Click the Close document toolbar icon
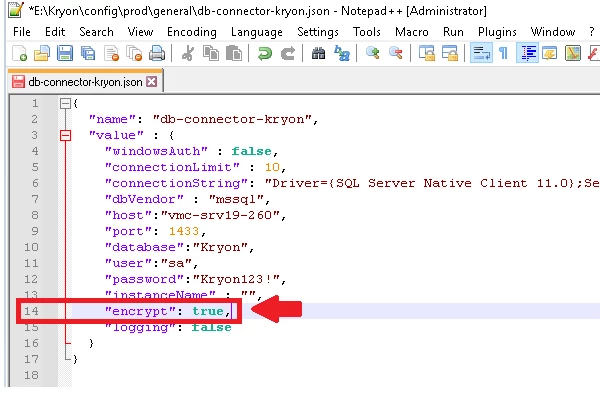Screen dimensions: 611x397 (x=111, y=53)
